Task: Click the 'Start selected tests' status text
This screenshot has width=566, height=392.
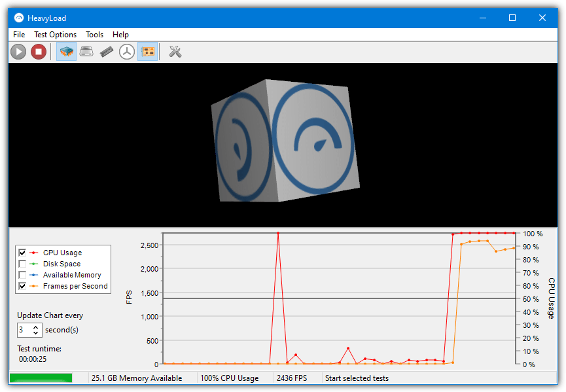Action: click(357, 378)
